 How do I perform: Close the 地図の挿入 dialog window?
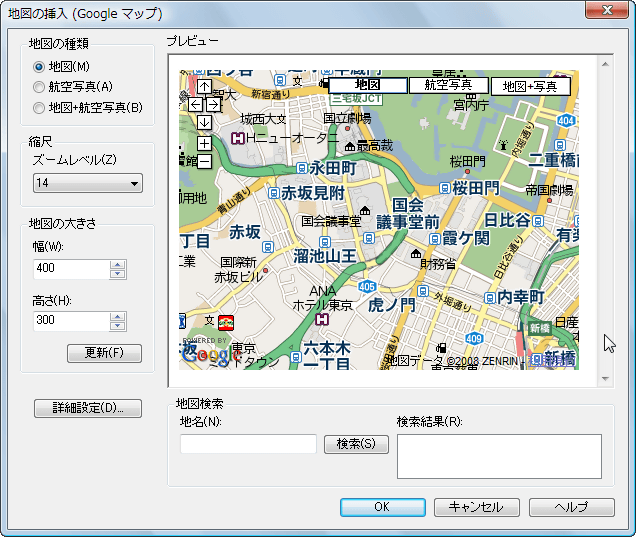click(x=606, y=10)
